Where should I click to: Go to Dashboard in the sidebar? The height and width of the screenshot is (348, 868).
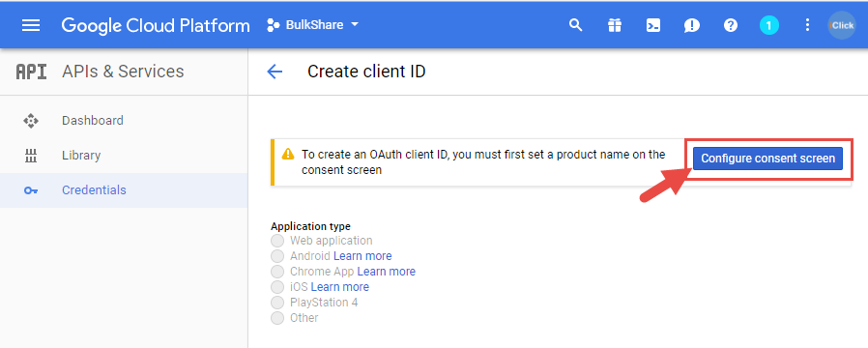[124, 121]
